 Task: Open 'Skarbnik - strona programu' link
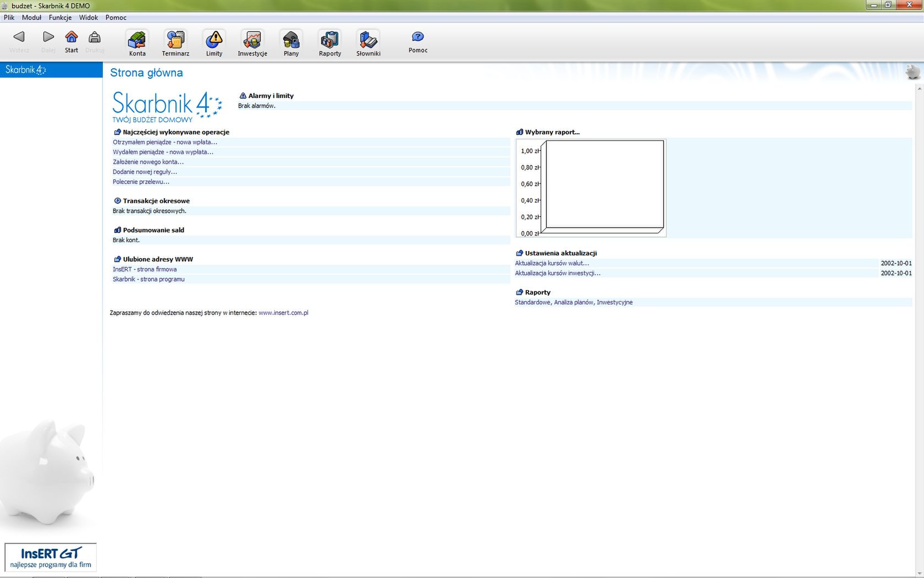pos(148,279)
